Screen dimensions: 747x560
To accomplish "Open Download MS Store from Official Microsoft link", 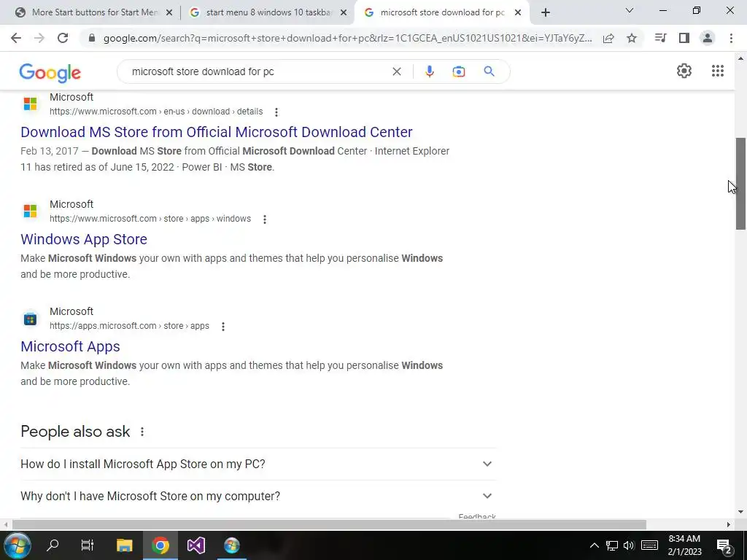I will point(216,132).
